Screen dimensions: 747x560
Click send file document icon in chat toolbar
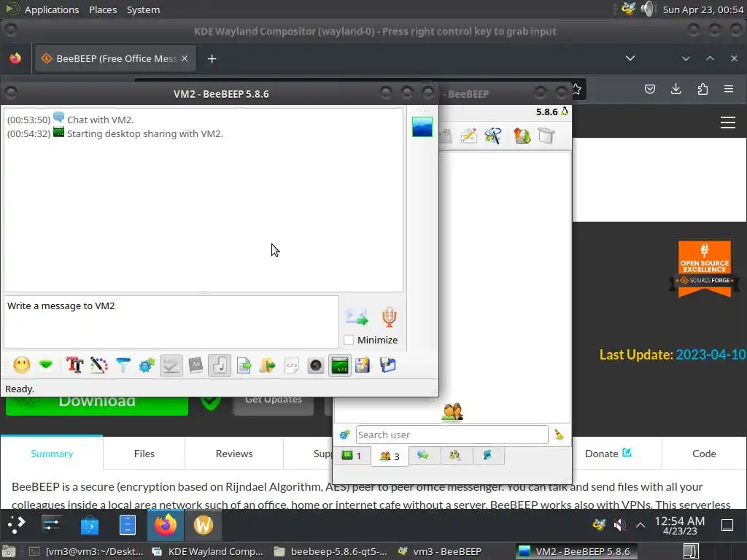click(244, 365)
